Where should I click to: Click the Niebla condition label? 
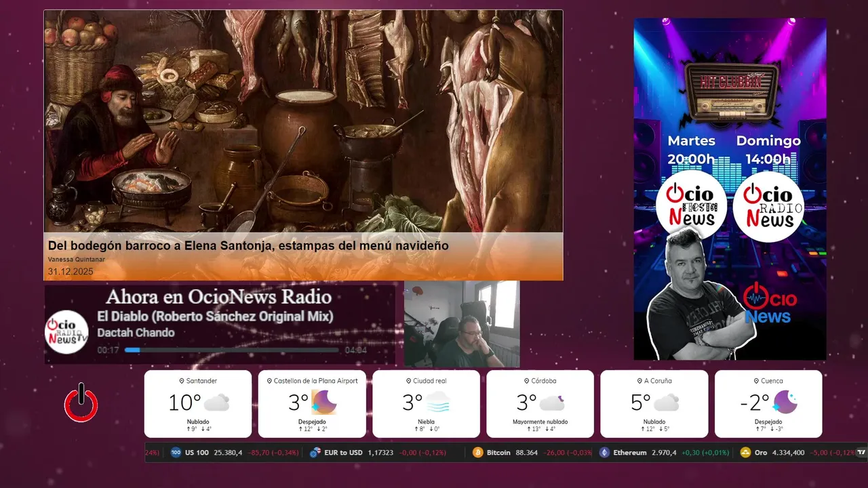tap(426, 422)
